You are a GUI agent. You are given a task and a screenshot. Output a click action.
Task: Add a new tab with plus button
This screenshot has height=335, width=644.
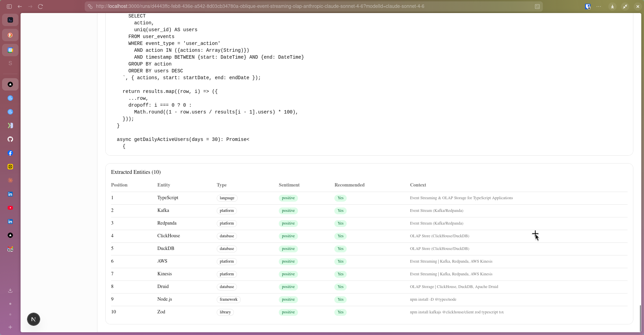10,327
